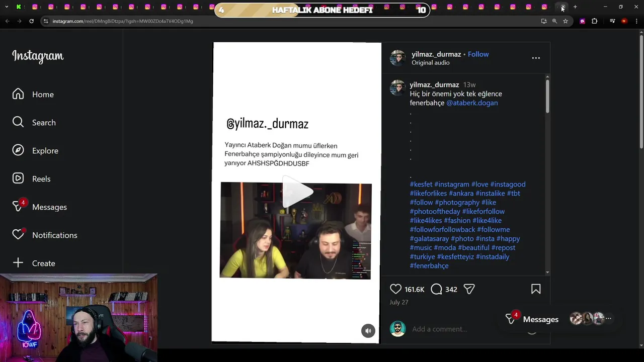644x362 pixels.
Task: Open the floating Messages panel
Action: click(x=540, y=319)
